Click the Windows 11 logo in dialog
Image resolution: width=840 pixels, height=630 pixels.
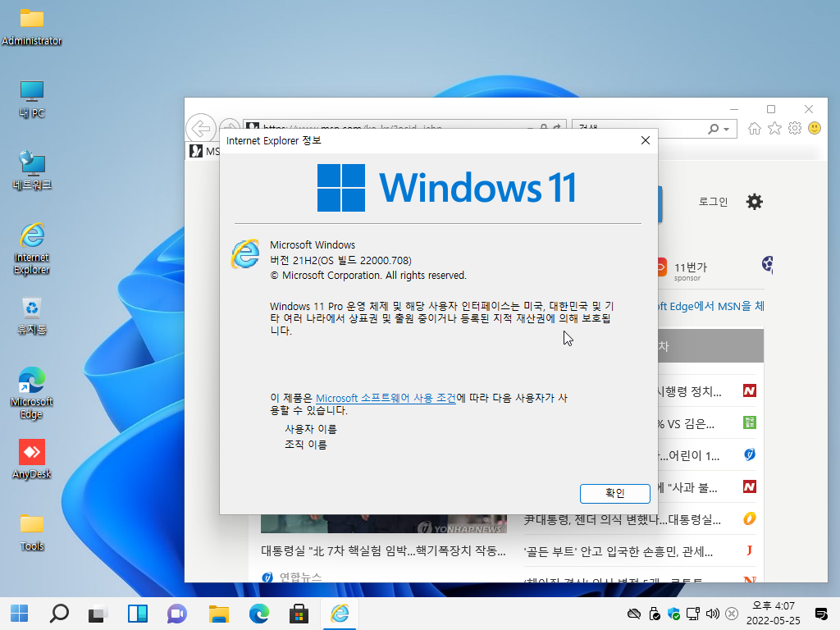click(447, 188)
